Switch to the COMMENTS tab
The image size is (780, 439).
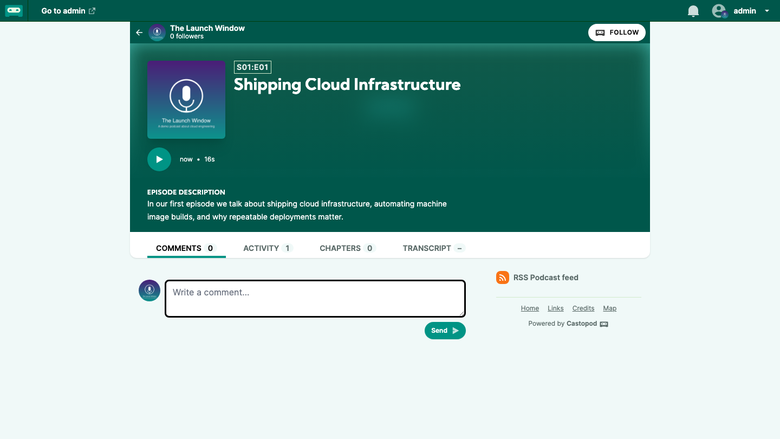point(186,248)
